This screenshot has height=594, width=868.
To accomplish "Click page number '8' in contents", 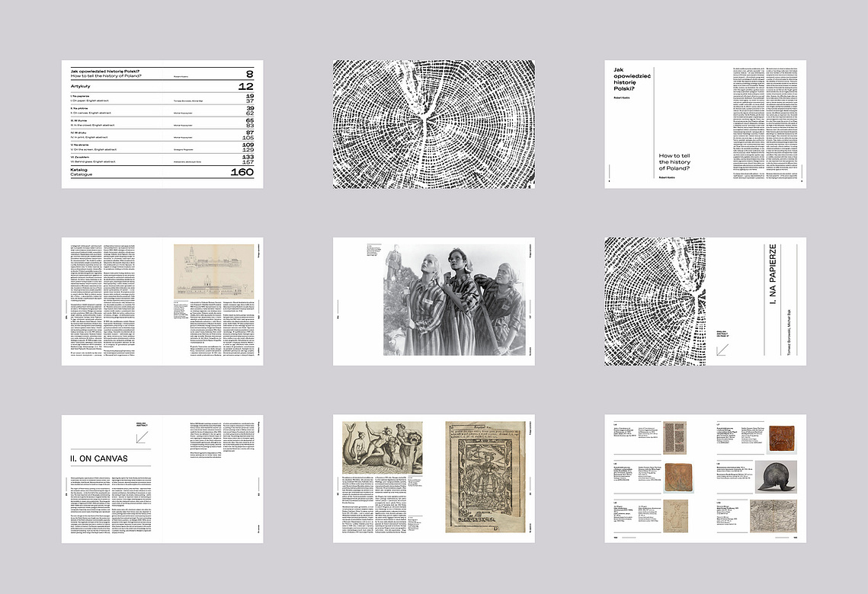I will tap(250, 74).
